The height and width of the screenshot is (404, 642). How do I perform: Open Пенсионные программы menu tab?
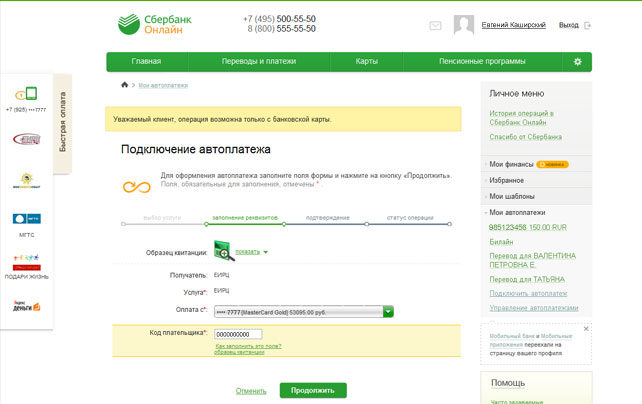point(482,61)
